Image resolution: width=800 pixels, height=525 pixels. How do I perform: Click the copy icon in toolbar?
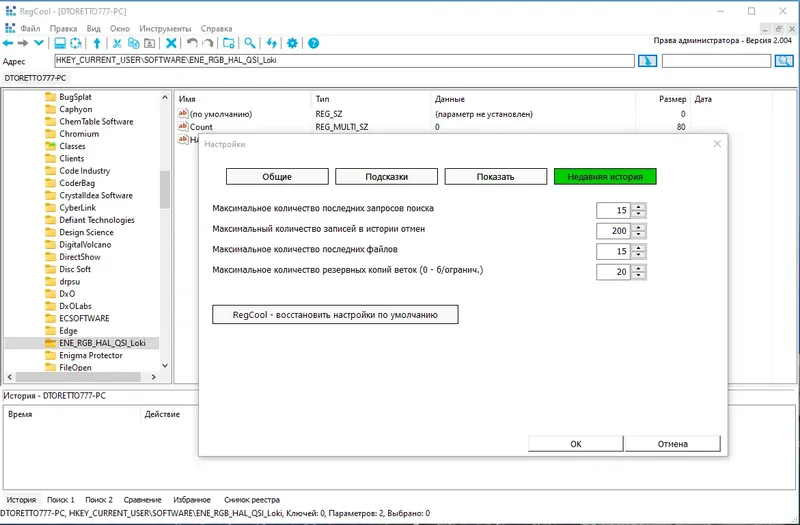click(133, 43)
